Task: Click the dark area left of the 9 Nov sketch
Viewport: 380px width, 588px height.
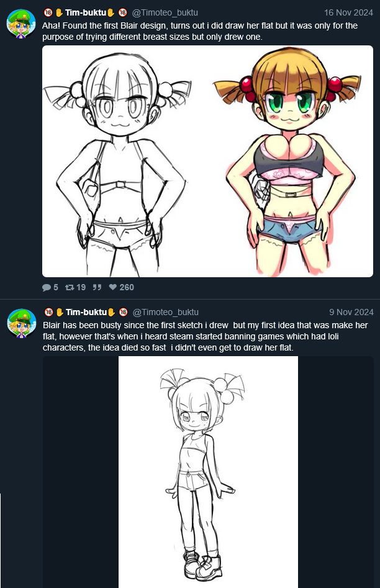Action: pos(81,472)
